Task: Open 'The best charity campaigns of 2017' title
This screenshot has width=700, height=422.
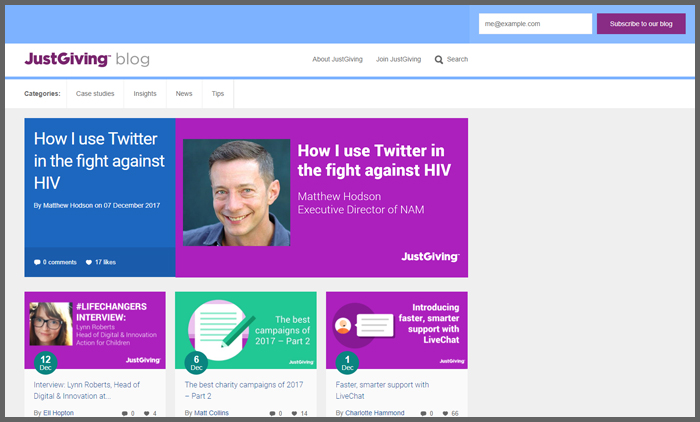Action: tap(244, 390)
